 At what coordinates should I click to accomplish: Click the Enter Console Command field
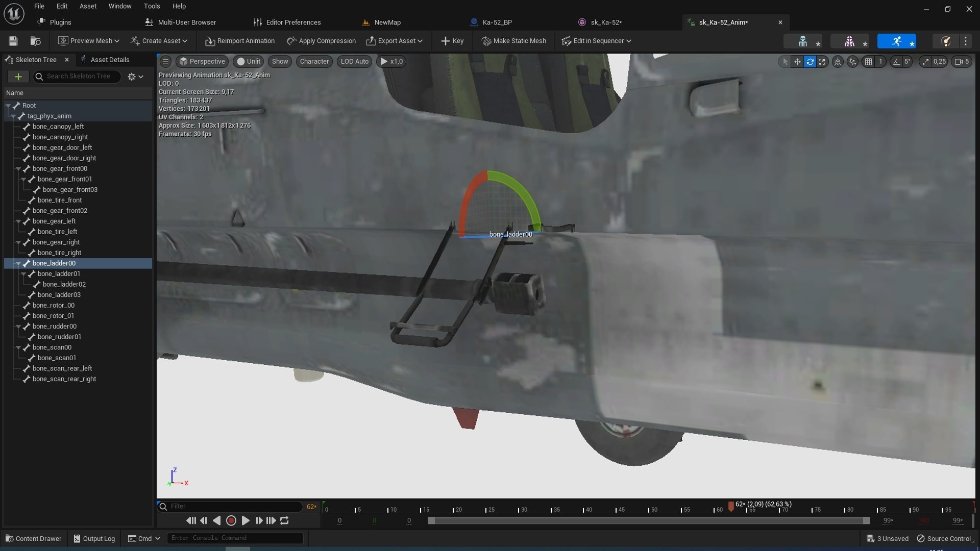235,538
